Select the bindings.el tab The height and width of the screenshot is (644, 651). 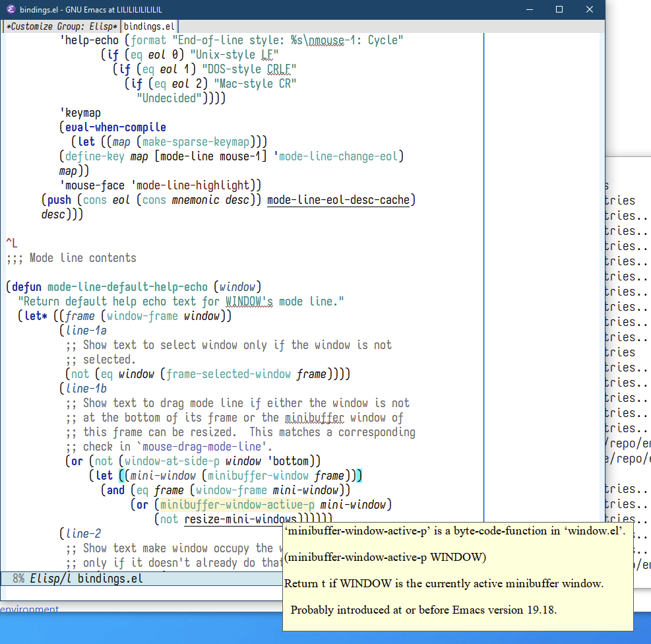149,26
